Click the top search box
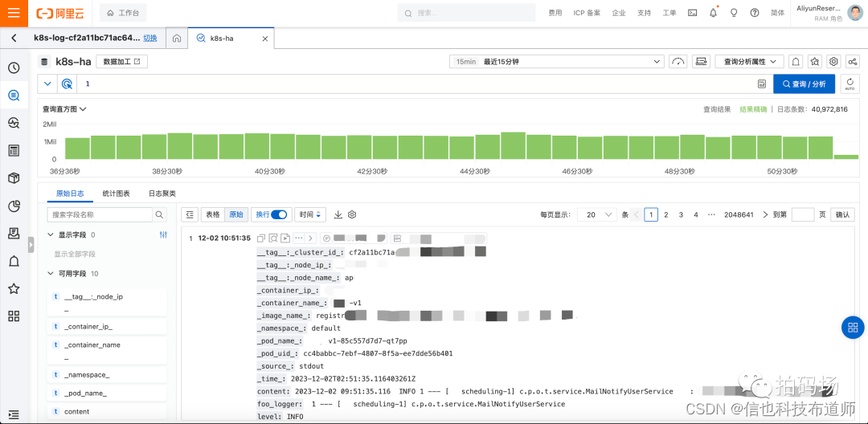Screen dimensions: 868x424 coord(466,13)
